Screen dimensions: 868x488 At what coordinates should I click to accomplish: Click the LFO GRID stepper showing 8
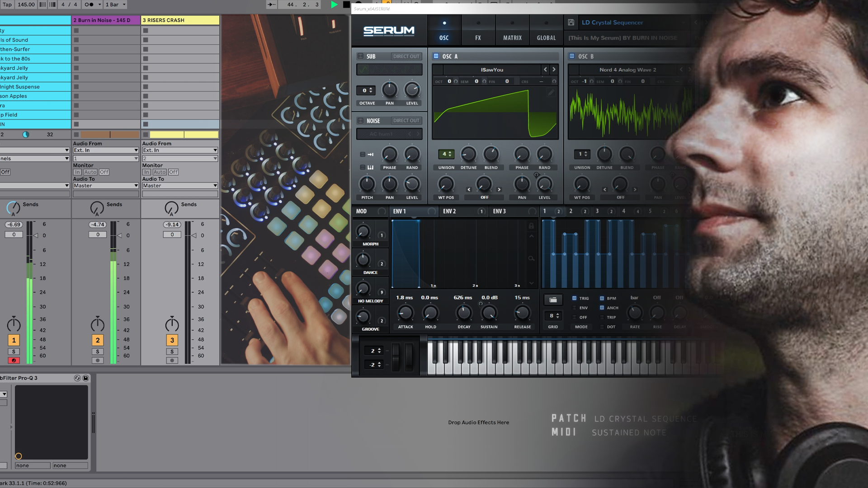pyautogui.click(x=553, y=316)
